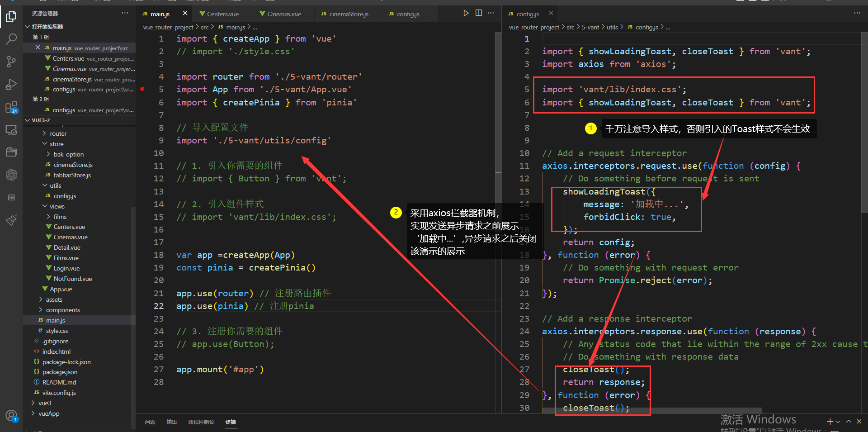Viewport: 868px width, 432px height.
Task: Open the Search view in the activity bar
Action: click(x=11, y=39)
